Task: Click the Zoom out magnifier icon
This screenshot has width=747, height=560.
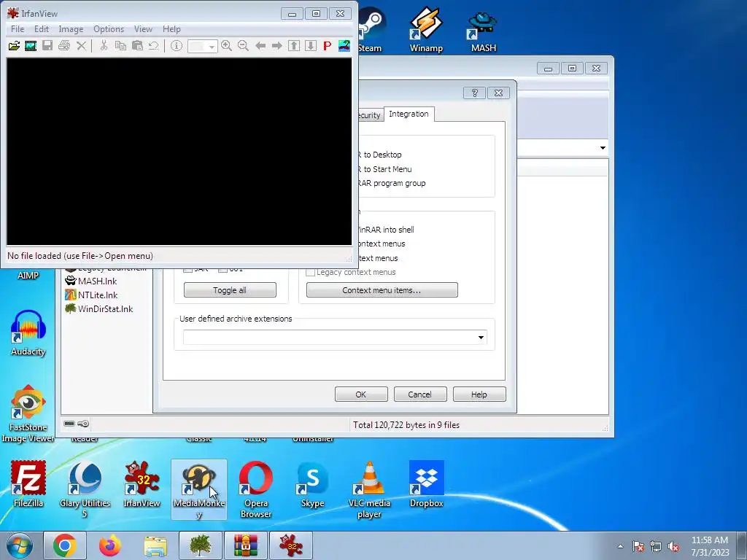Action: click(243, 46)
